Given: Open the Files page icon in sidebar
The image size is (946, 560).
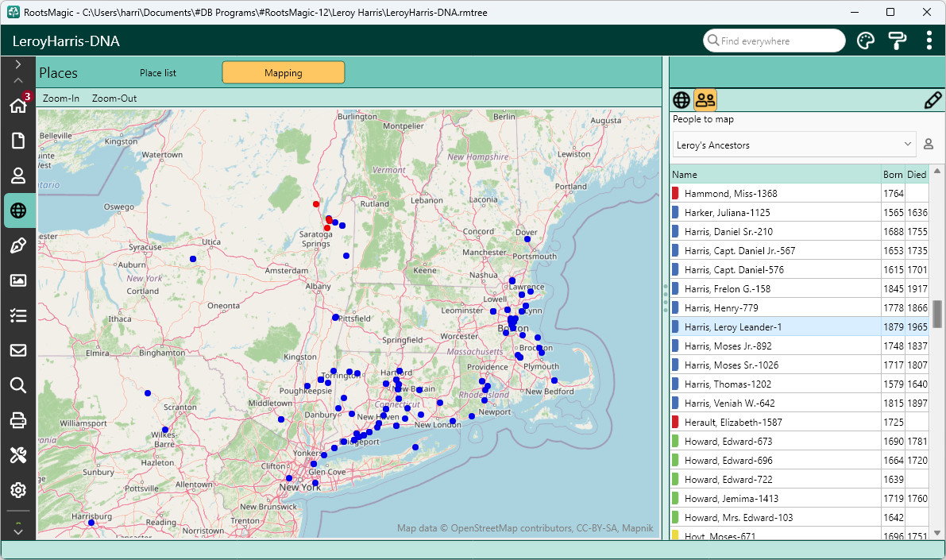Looking at the screenshot, I should [x=18, y=141].
